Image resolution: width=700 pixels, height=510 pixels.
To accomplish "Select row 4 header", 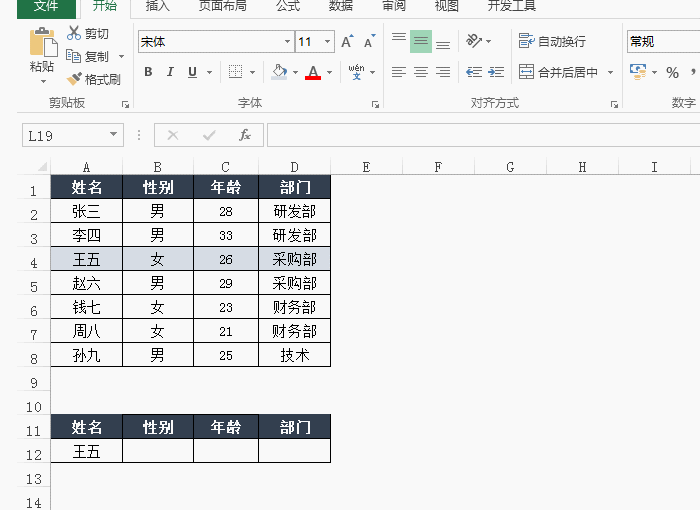I will click(x=34, y=260).
